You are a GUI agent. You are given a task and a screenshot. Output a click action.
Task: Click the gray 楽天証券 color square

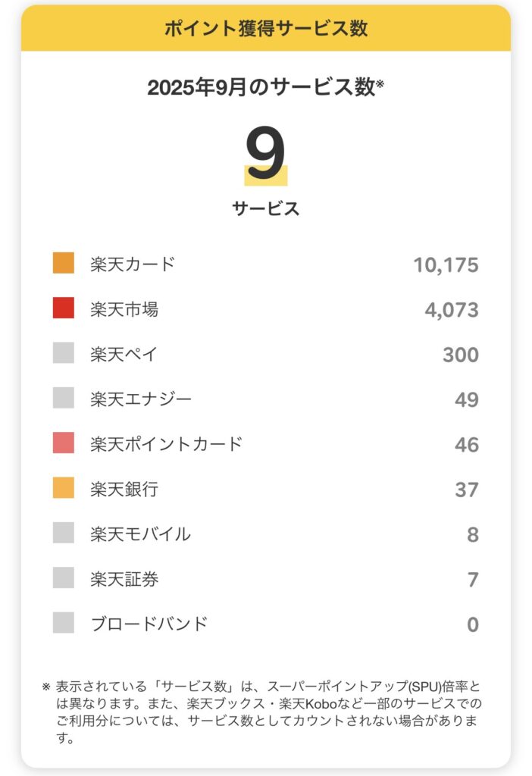coord(64,579)
